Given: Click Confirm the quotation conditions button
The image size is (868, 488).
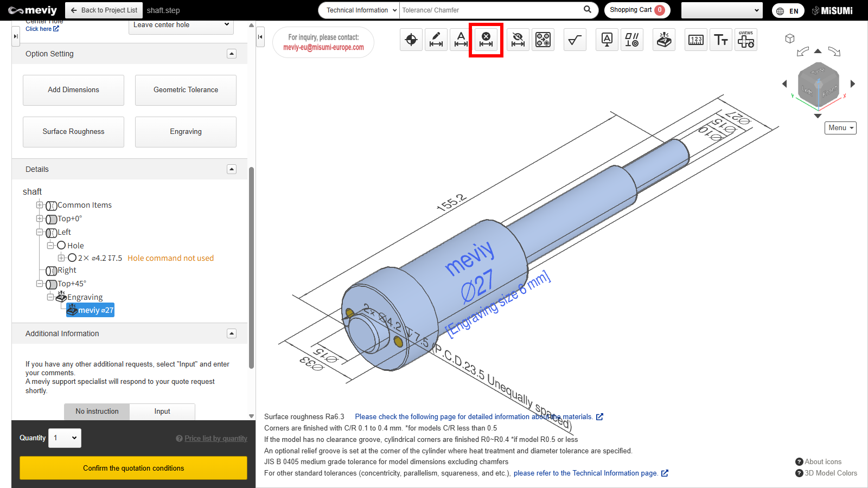Looking at the screenshot, I should pyautogui.click(x=133, y=468).
